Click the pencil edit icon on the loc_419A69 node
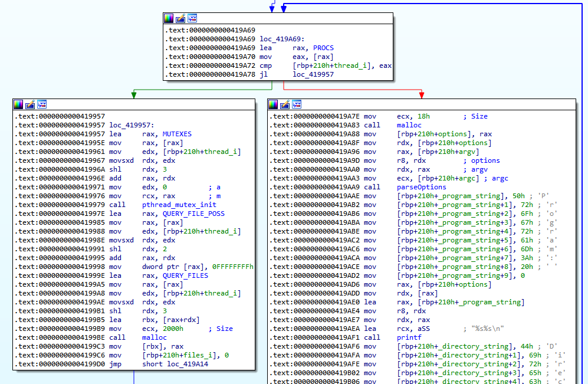The height and width of the screenshot is (384, 588). pos(180,18)
